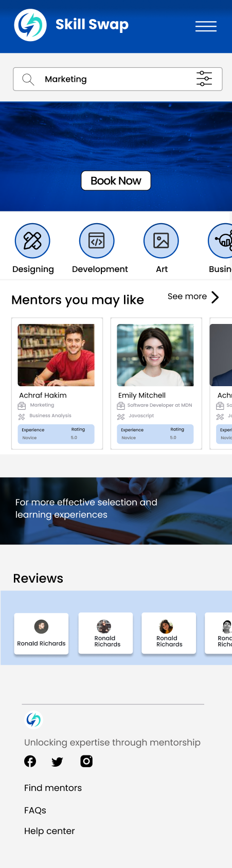The width and height of the screenshot is (232, 868).
Task: Click the magnifying glass search icon
Action: [28, 79]
